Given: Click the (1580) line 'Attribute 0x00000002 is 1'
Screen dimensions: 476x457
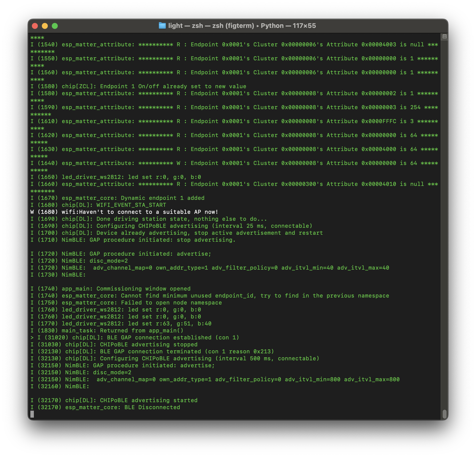Looking at the screenshot, I should click(234, 93).
